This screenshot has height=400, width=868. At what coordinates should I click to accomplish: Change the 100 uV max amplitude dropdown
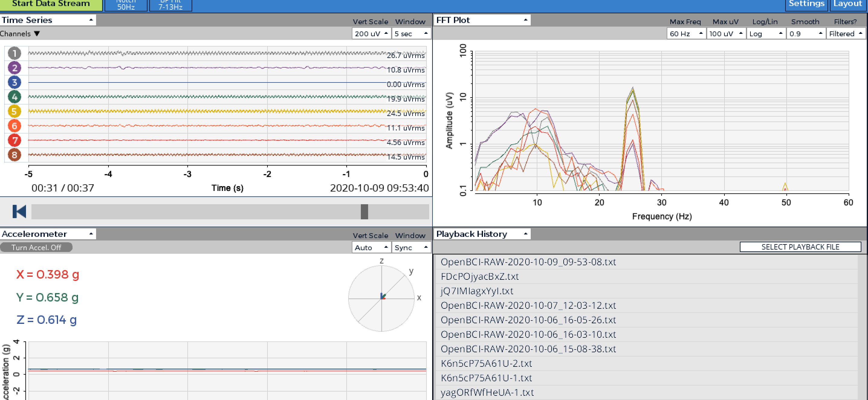[726, 34]
